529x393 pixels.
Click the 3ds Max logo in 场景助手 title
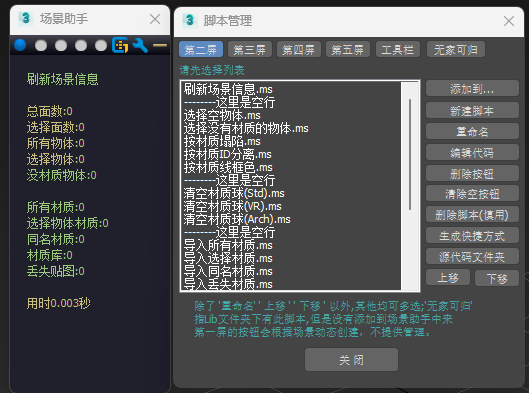coord(26,18)
